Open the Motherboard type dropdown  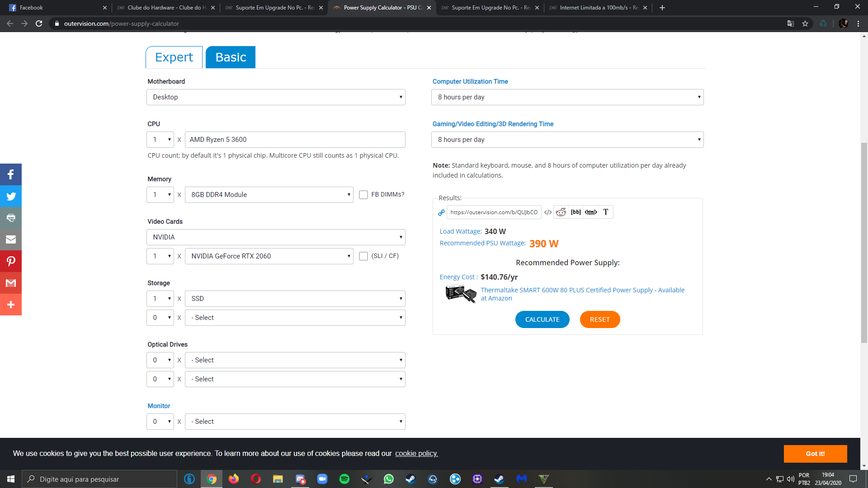coord(276,97)
